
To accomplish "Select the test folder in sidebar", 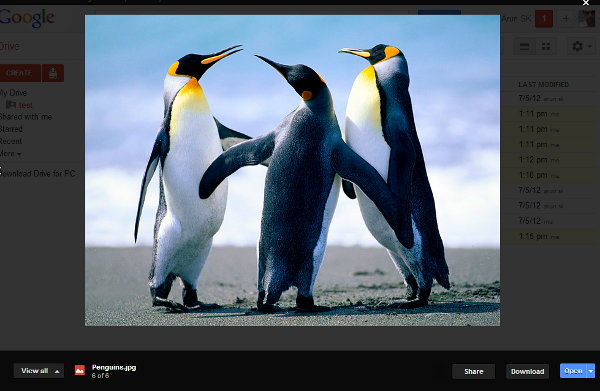I will coord(26,105).
